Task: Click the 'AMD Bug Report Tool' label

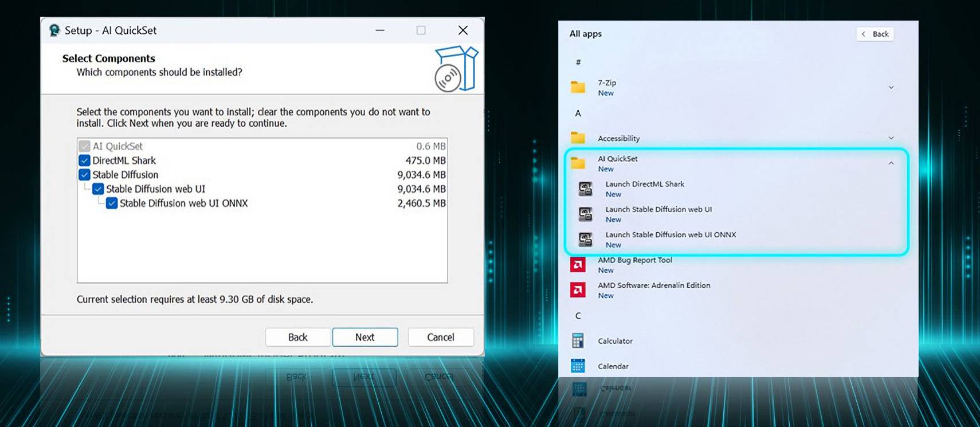Action: tap(635, 260)
